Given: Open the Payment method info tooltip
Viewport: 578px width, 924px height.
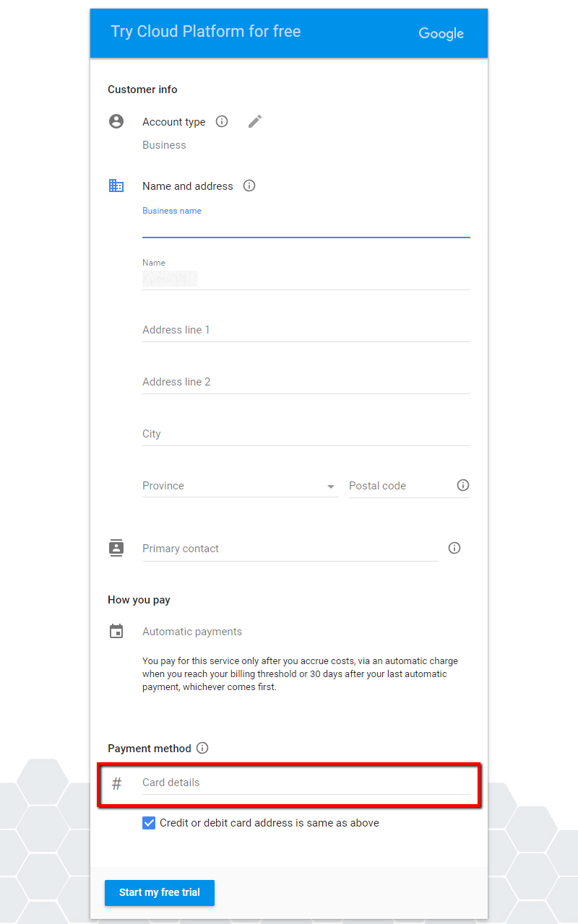Looking at the screenshot, I should 203,748.
